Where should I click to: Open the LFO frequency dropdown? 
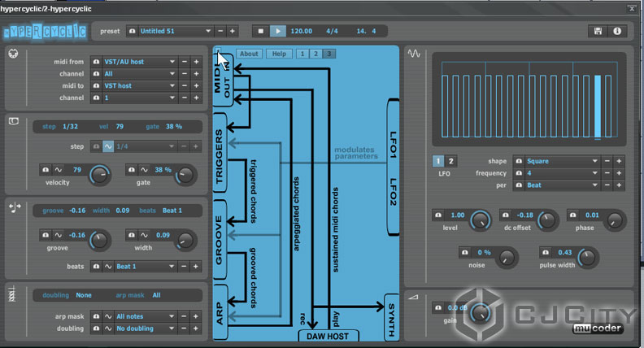pyautogui.click(x=562, y=173)
